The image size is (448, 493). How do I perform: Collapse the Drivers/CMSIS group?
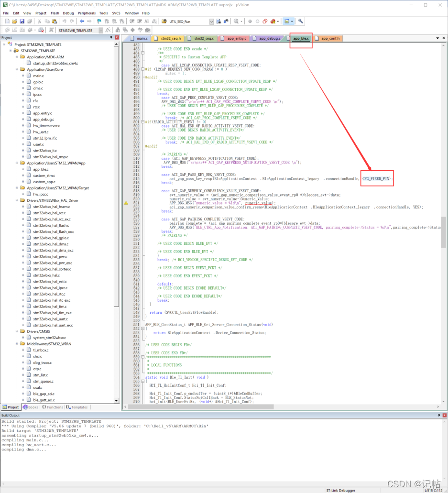[x=17, y=331]
